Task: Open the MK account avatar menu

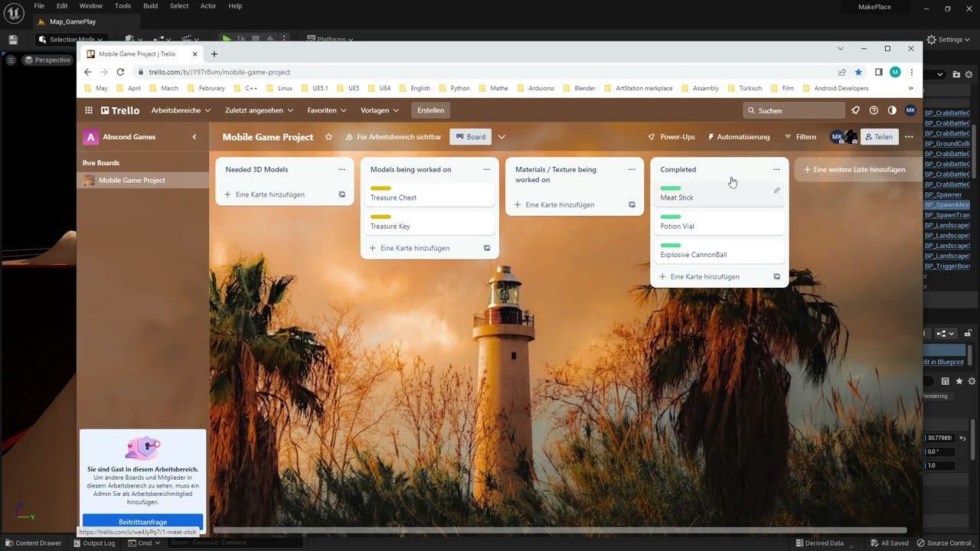Action: [x=910, y=110]
